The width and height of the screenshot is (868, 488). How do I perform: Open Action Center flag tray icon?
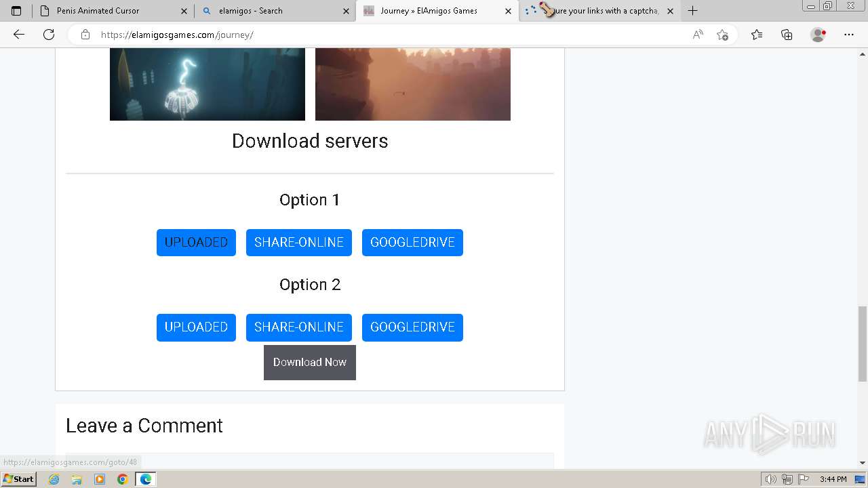pos(804,479)
